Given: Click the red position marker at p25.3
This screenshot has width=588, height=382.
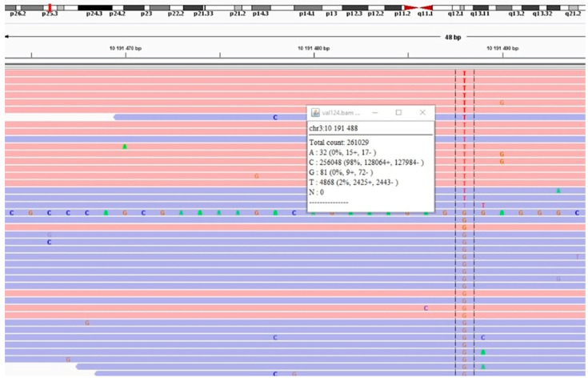Looking at the screenshot, I should [x=50, y=7].
